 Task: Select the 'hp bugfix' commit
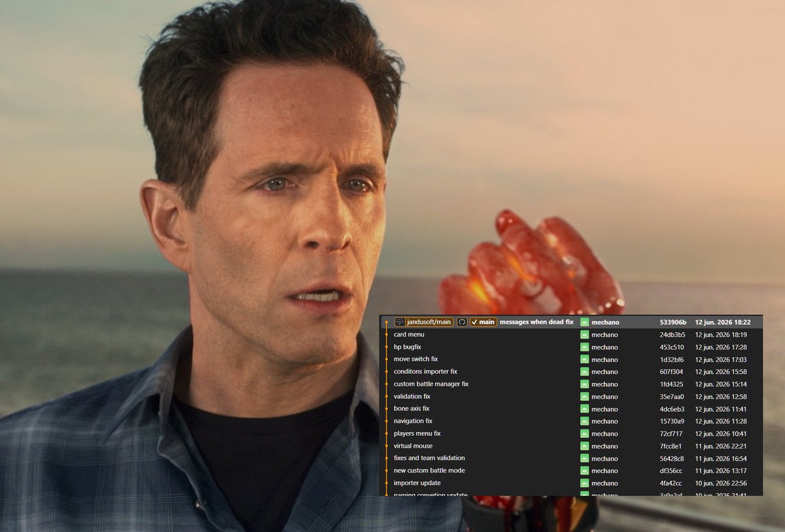(407, 347)
